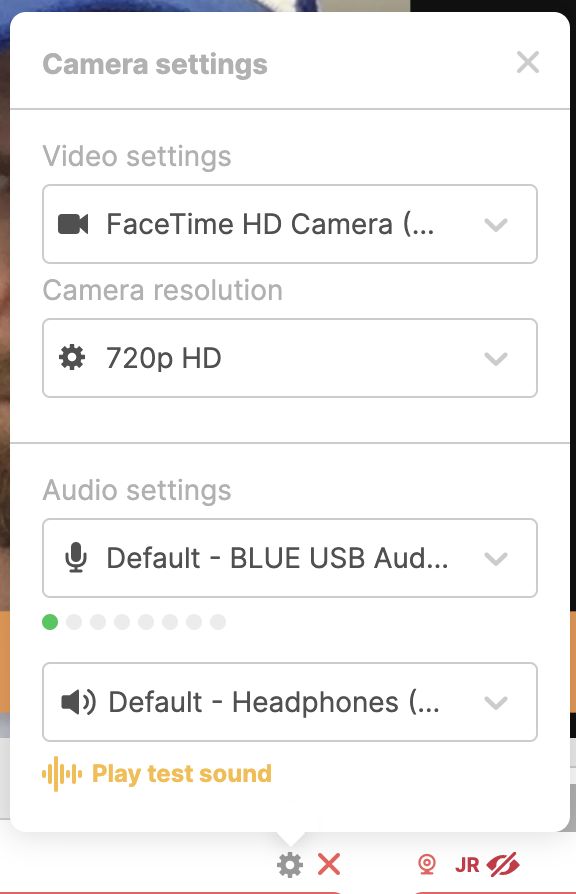Play test sound
This screenshot has width=576, height=894.
click(x=181, y=774)
